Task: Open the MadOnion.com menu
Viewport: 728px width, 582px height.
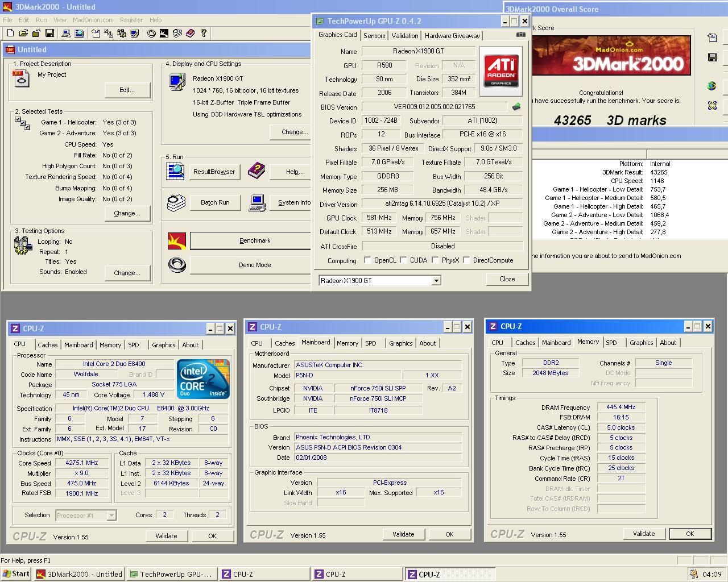Action: pyautogui.click(x=93, y=20)
